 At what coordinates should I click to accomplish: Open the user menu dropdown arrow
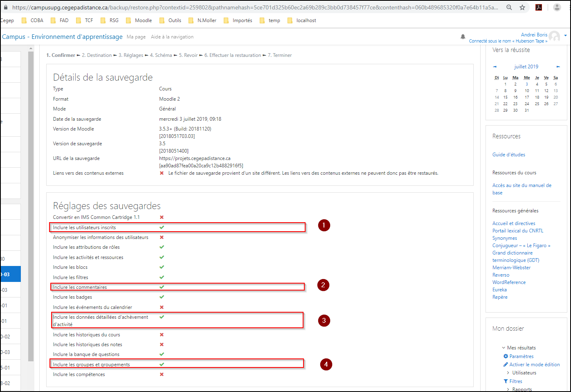coord(565,36)
